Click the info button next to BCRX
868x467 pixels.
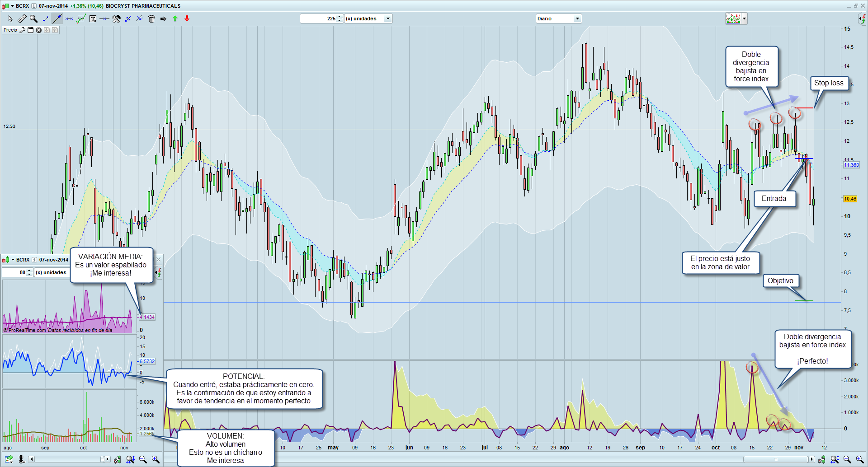tap(33, 6)
